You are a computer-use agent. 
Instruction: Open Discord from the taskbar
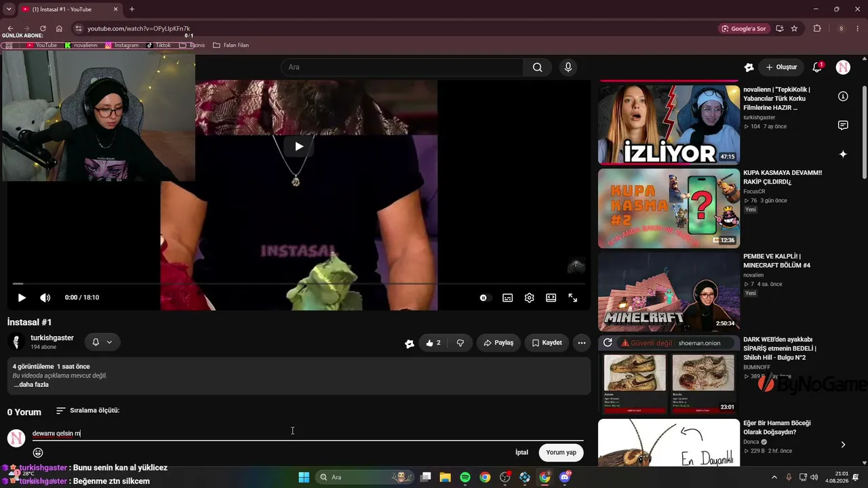click(x=565, y=477)
